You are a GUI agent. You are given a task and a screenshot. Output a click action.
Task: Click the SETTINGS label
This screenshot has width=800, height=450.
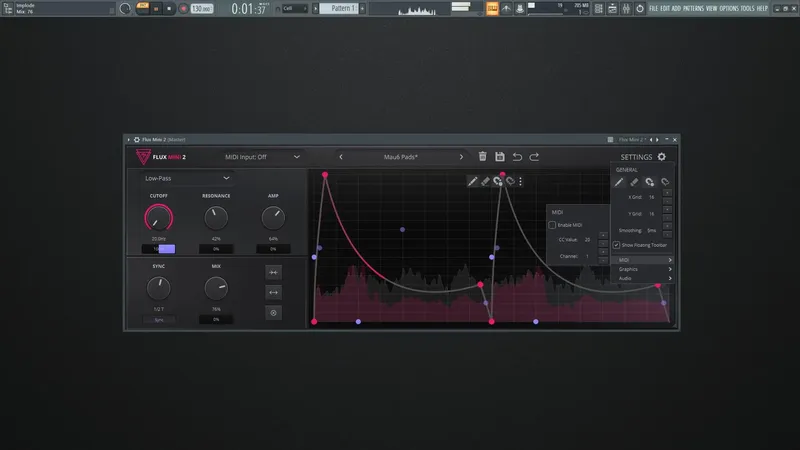[636, 157]
